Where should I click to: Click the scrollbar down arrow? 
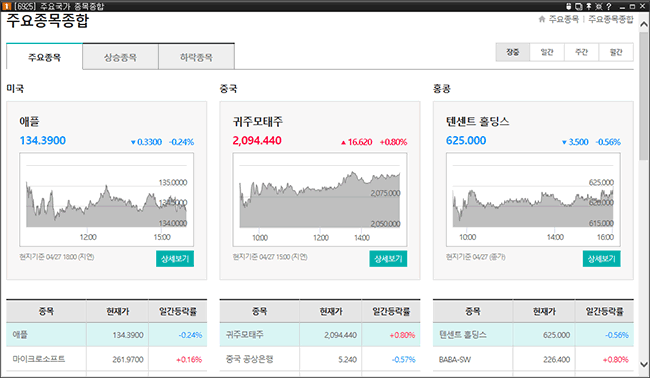(644, 365)
